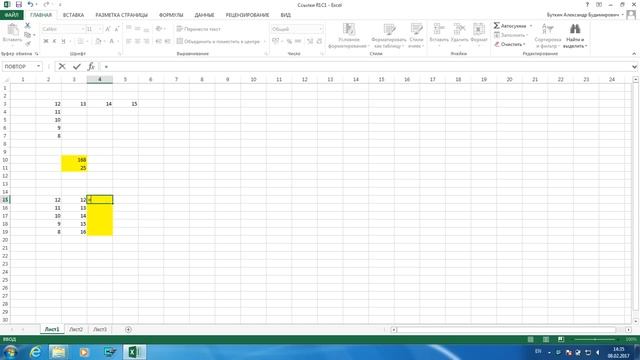The width and height of the screenshot is (640, 360).
Task: Click the Sort & Filter (Сортировка и фильтр) icon
Action: click(x=547, y=29)
